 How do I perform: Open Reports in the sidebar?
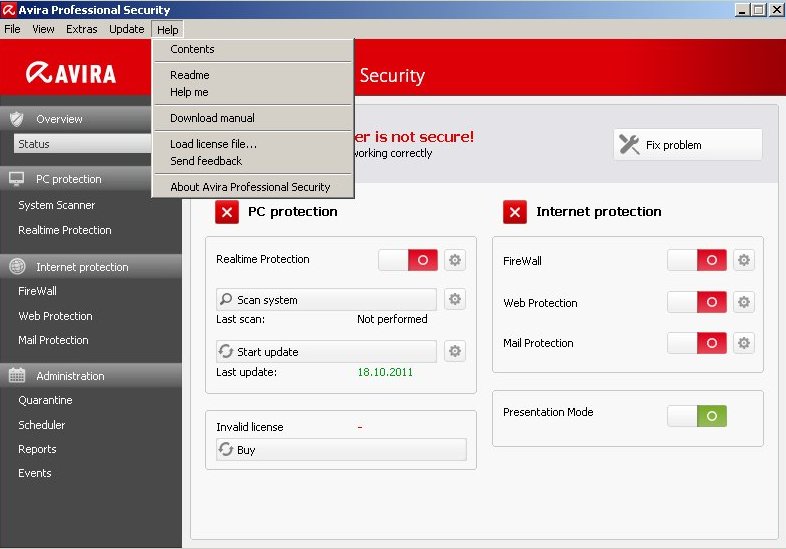pyautogui.click(x=37, y=449)
